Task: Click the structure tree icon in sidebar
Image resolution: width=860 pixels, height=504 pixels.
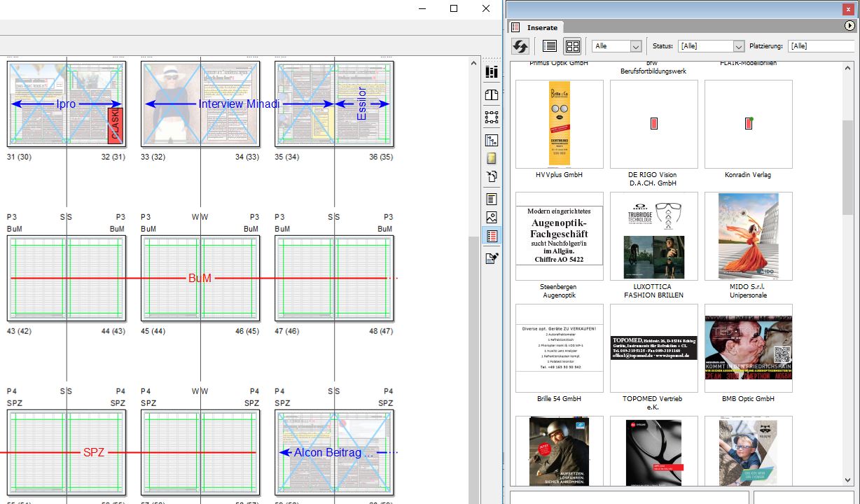Action: 492,141
